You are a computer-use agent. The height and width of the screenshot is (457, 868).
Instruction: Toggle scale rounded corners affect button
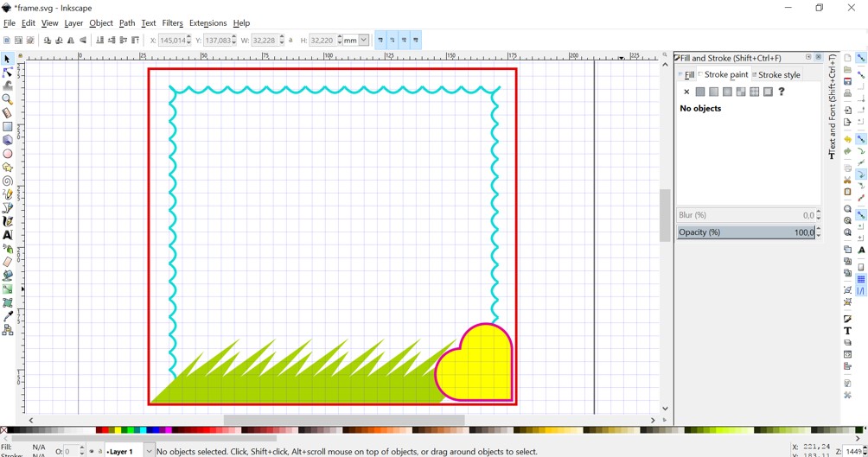pos(392,40)
